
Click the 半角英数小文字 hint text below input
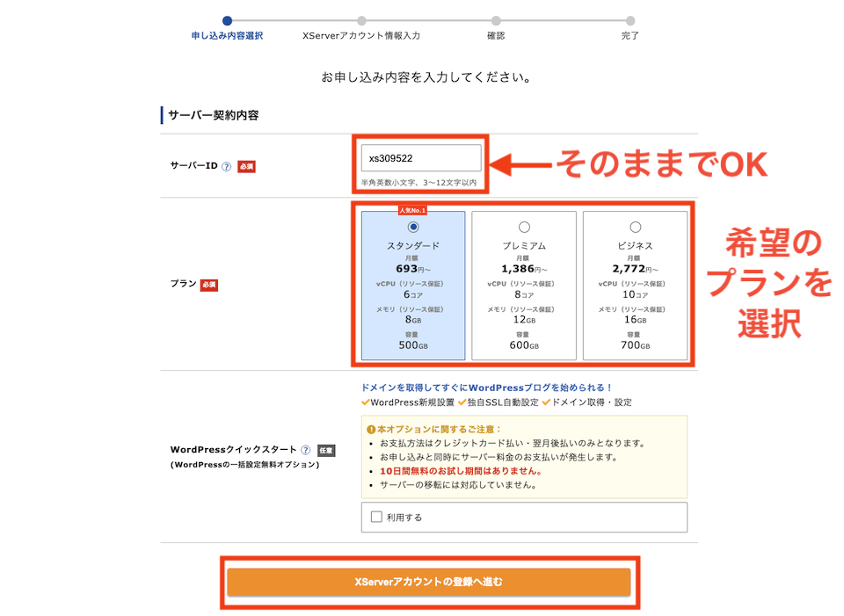click(418, 183)
